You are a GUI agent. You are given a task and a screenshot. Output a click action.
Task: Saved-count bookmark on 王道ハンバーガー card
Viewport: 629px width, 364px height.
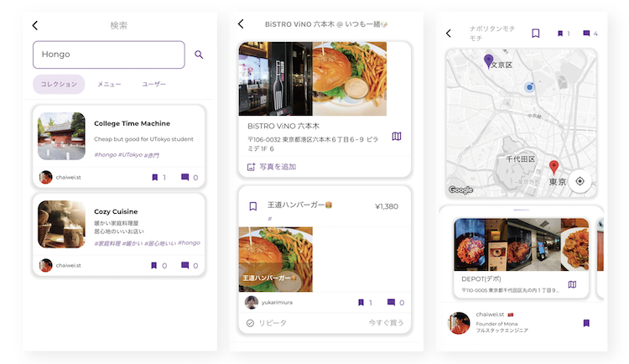point(361,303)
